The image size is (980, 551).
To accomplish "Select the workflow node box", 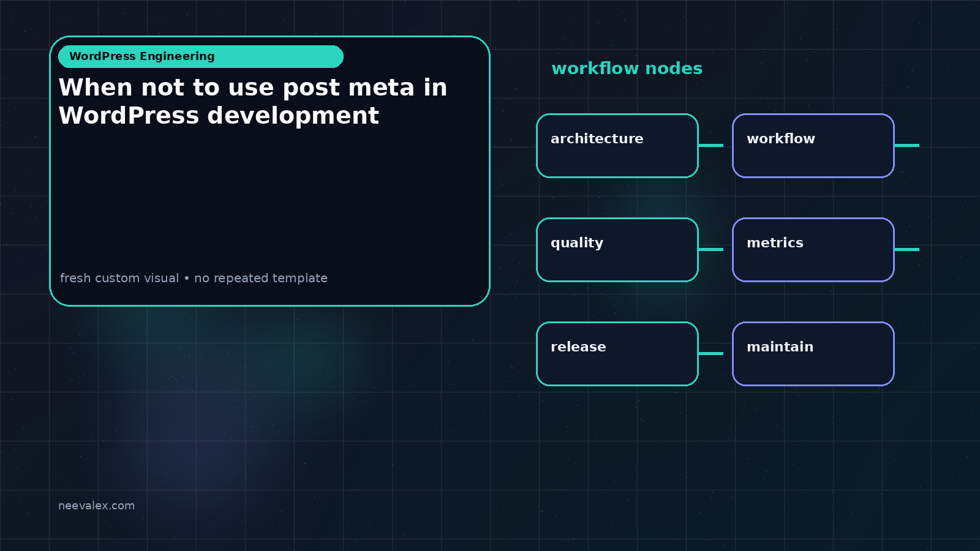I will 813,146.
